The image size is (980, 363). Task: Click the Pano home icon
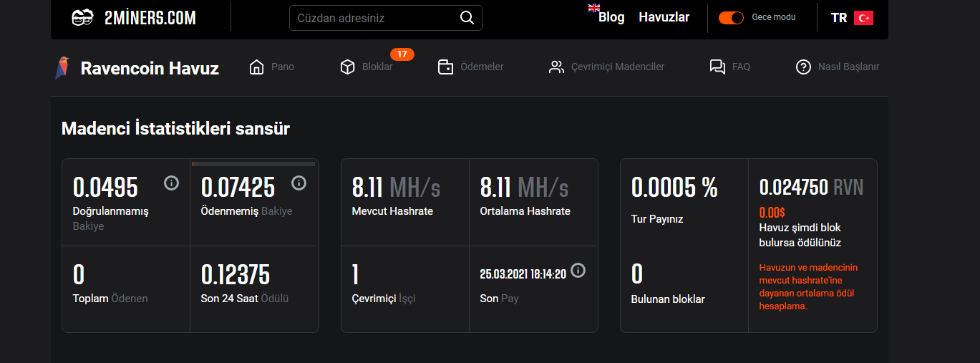click(x=256, y=67)
